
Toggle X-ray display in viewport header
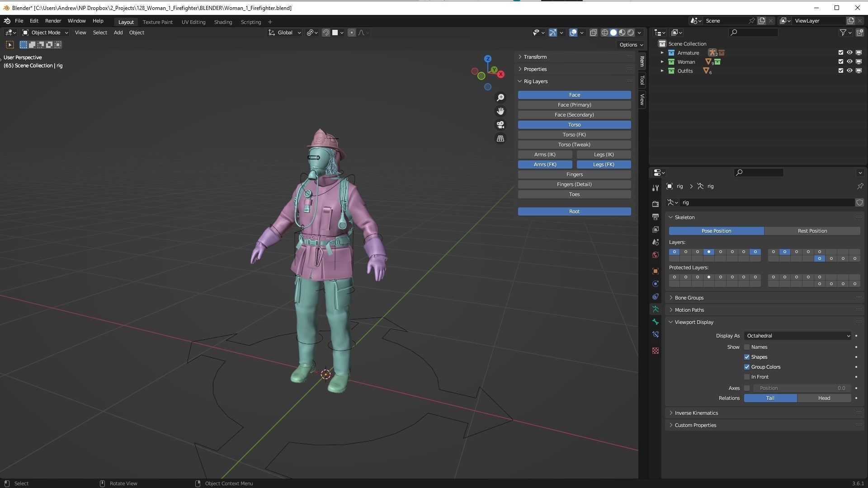click(593, 33)
